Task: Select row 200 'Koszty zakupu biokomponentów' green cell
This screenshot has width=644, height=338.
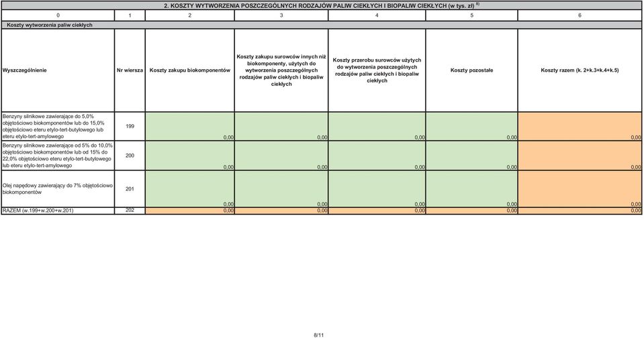Action: [190, 156]
